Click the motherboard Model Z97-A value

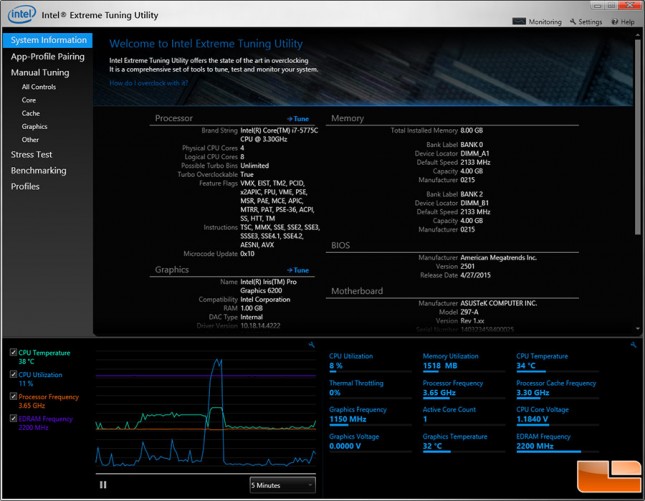point(469,312)
